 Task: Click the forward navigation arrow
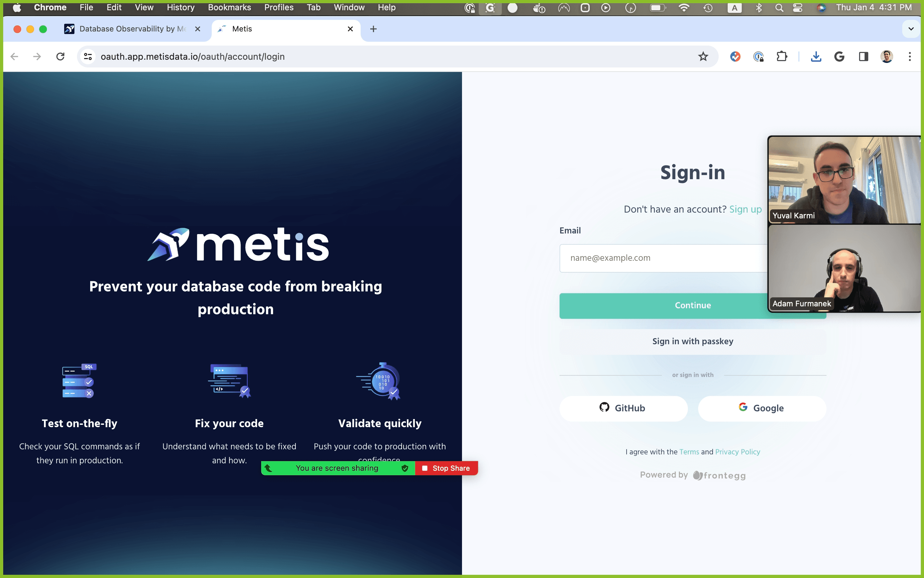pyautogui.click(x=37, y=57)
